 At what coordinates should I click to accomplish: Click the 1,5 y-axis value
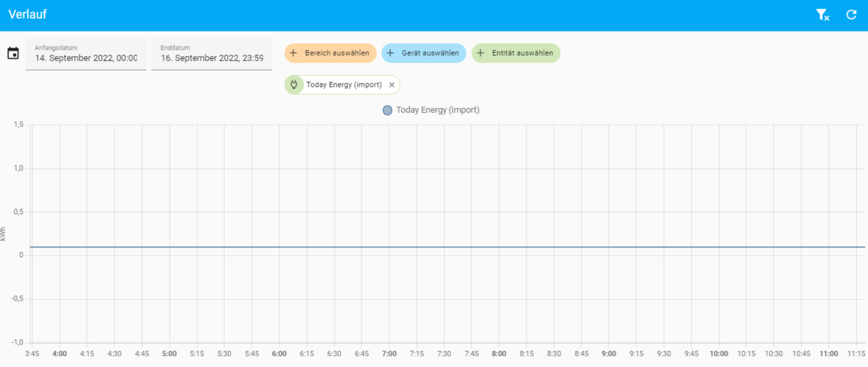[19, 125]
